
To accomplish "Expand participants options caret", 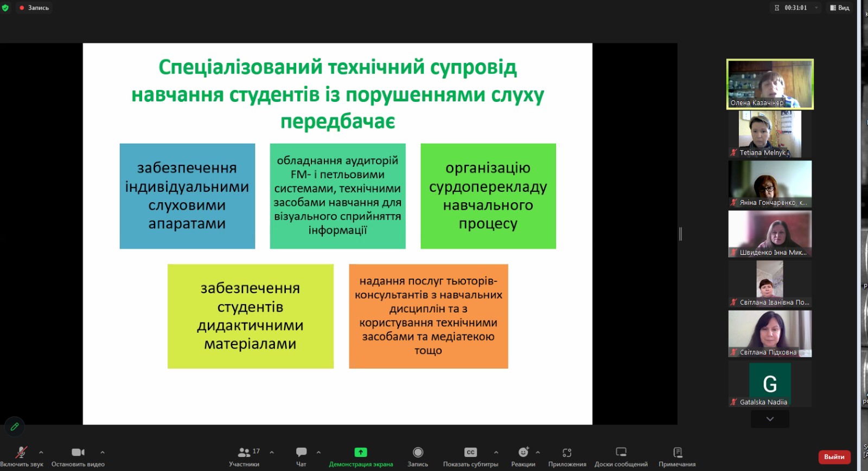I will (272, 452).
